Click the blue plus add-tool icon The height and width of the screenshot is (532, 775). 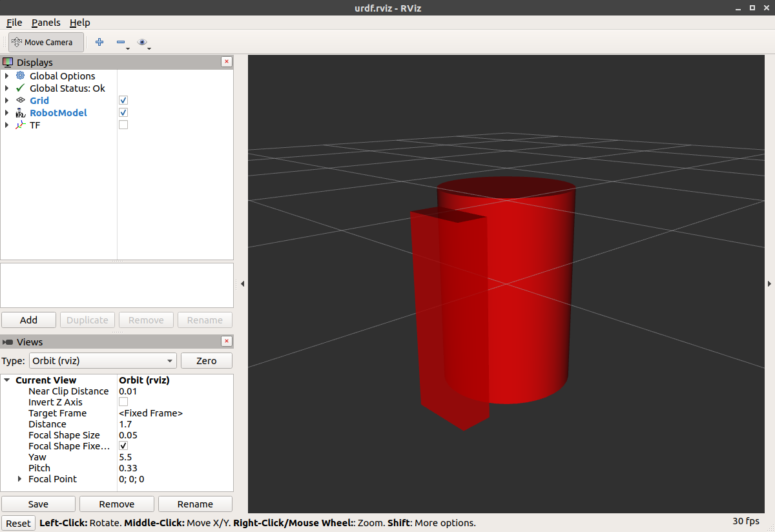pos(99,43)
